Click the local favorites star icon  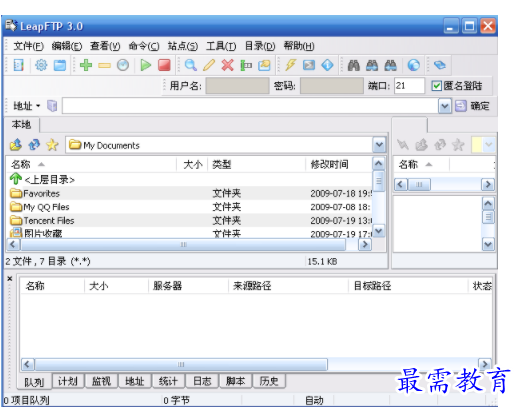52,145
